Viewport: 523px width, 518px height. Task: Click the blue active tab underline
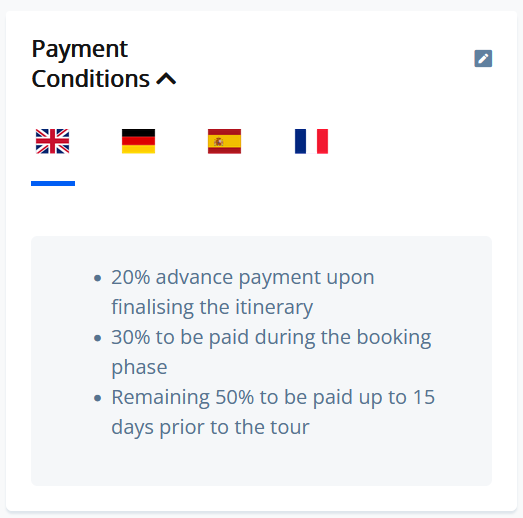click(x=53, y=183)
